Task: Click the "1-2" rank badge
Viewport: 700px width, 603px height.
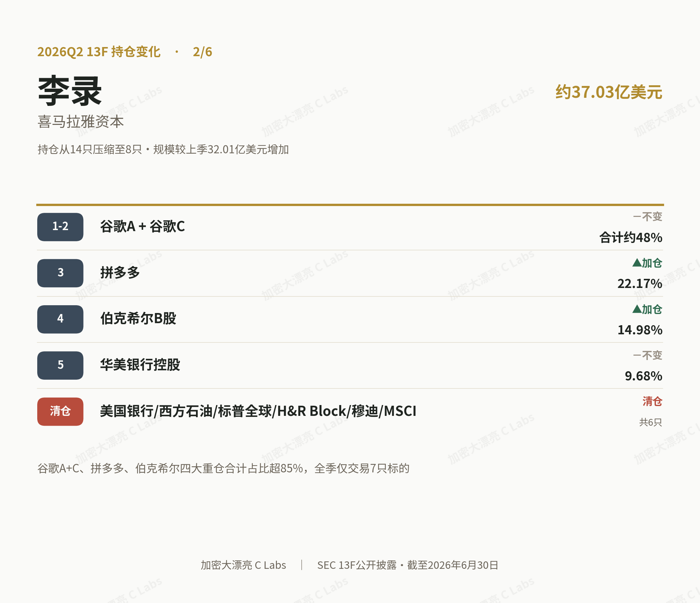Action: 60,227
